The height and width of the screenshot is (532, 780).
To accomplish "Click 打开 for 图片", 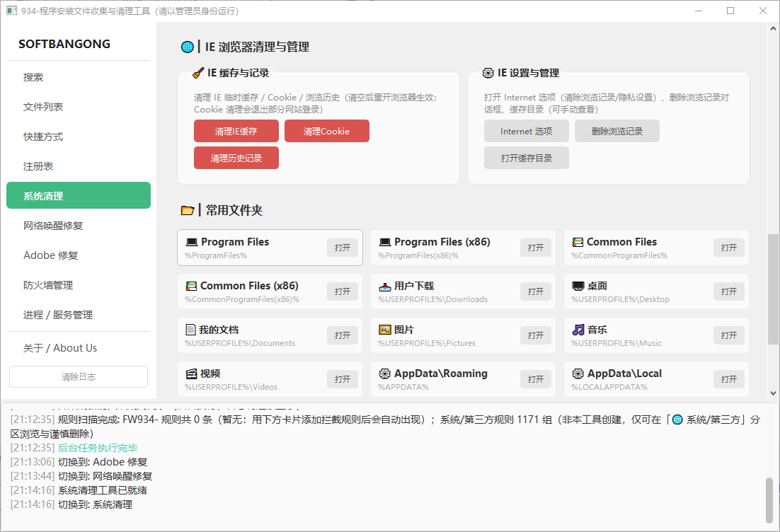I will (x=536, y=335).
